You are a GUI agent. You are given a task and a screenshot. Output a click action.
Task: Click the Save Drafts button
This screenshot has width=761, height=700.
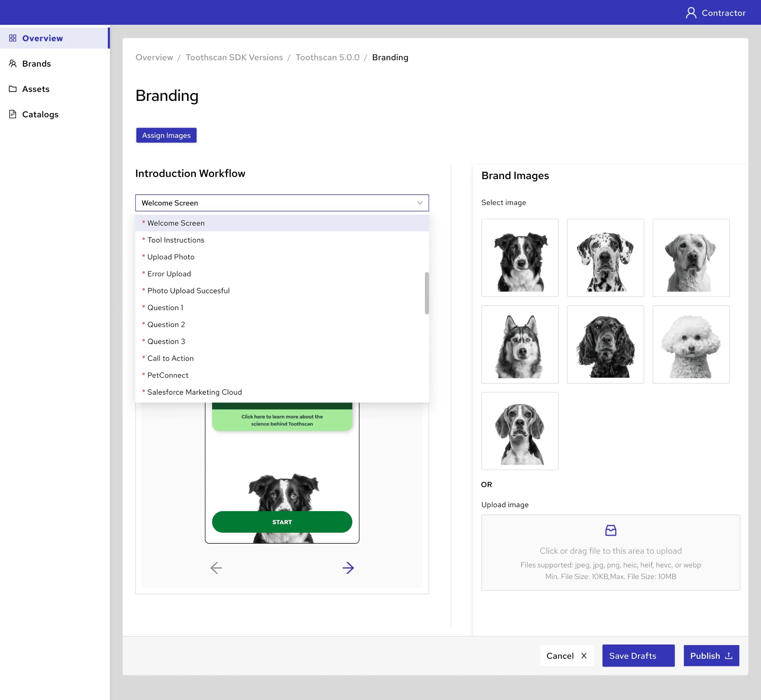pos(638,656)
